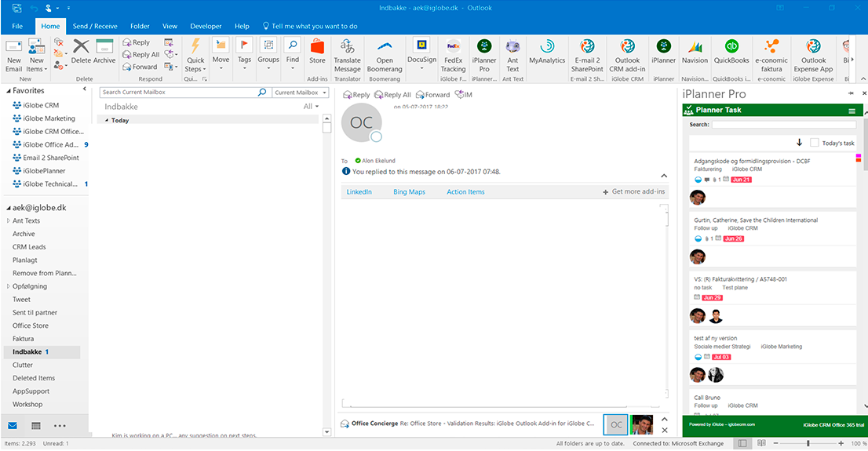Click the e-conomic faktura icon
The width and height of the screenshot is (868, 451).
point(771,46)
